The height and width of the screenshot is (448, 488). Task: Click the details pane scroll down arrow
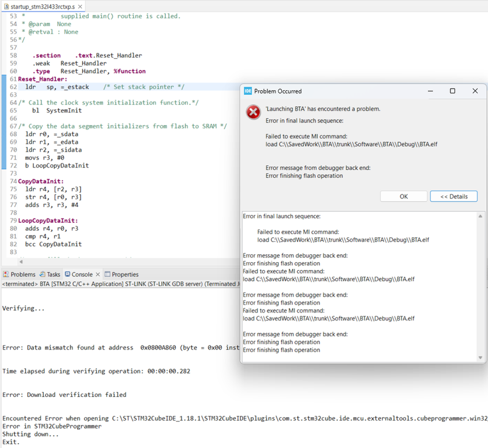pos(480,358)
